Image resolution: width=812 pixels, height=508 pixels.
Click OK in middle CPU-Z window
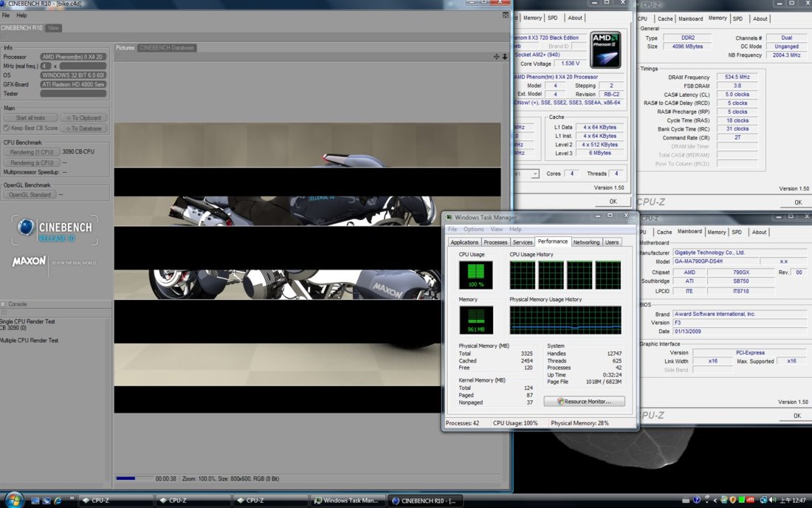coord(613,202)
